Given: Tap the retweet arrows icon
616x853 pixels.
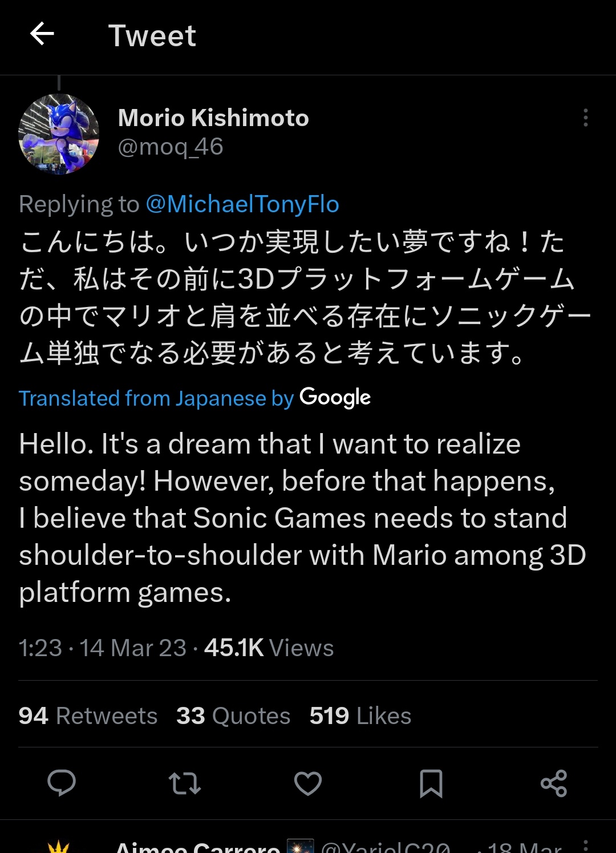Looking at the screenshot, I should (185, 783).
